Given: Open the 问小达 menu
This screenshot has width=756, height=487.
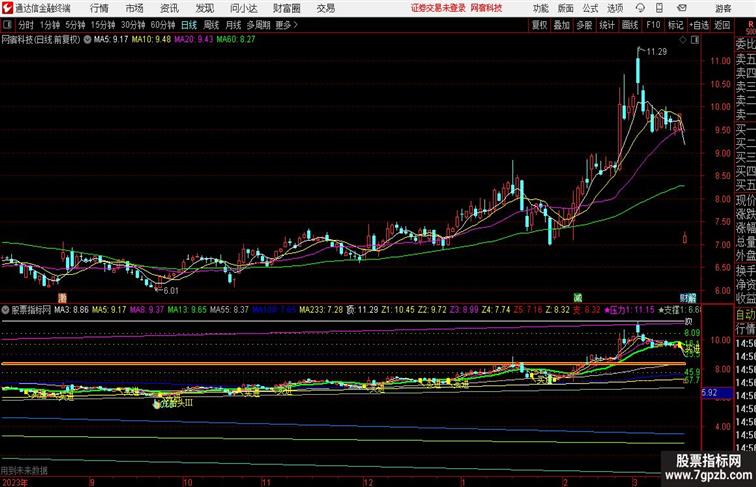Looking at the screenshot, I should (243, 8).
